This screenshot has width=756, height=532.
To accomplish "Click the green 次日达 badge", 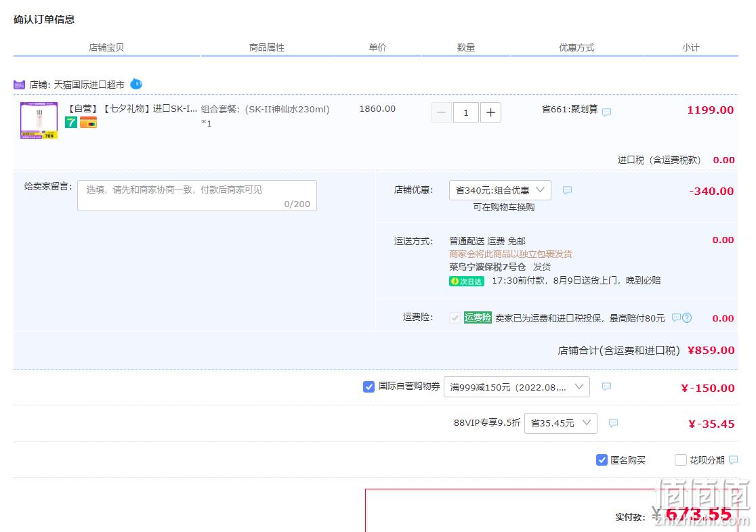I will point(466,282).
